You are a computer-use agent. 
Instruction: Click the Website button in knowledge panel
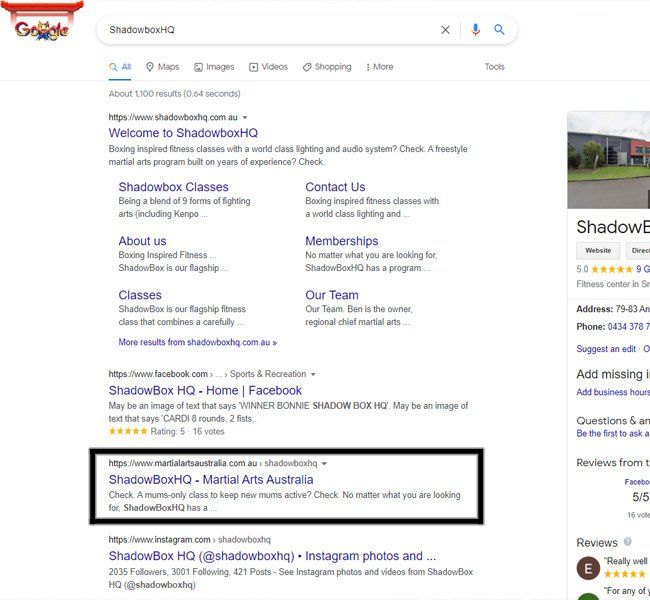[598, 250]
